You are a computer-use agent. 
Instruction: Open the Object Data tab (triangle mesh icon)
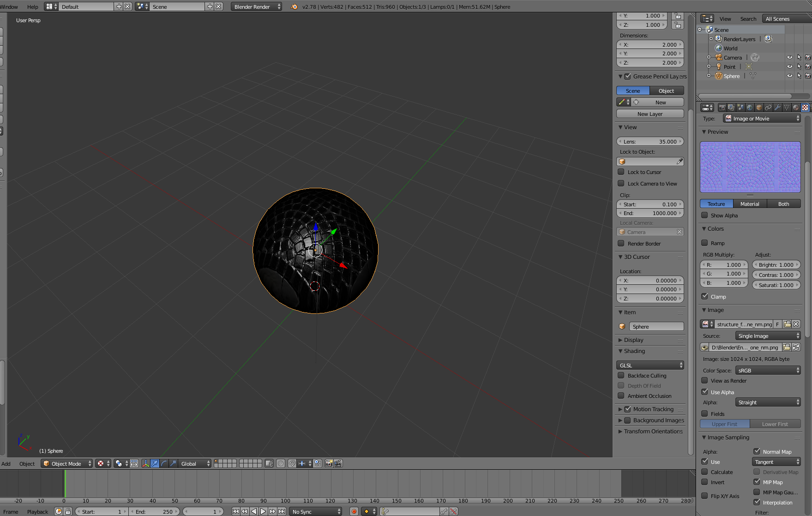coord(787,108)
